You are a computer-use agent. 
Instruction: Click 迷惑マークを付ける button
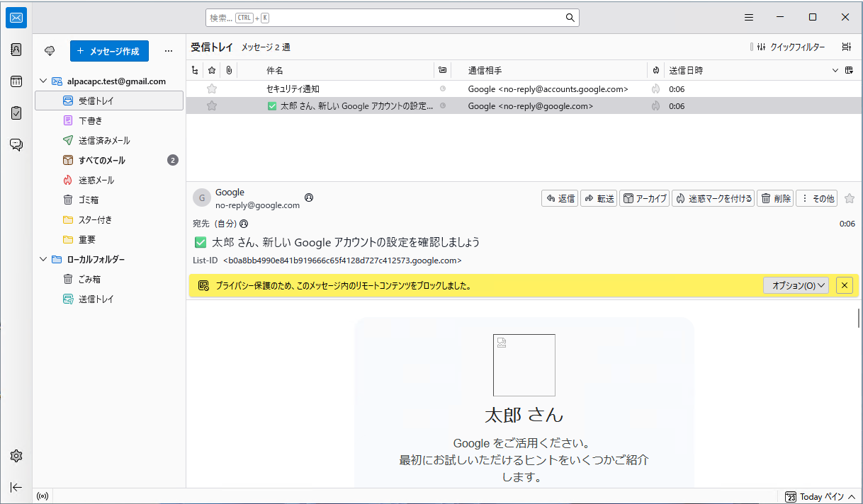(713, 198)
